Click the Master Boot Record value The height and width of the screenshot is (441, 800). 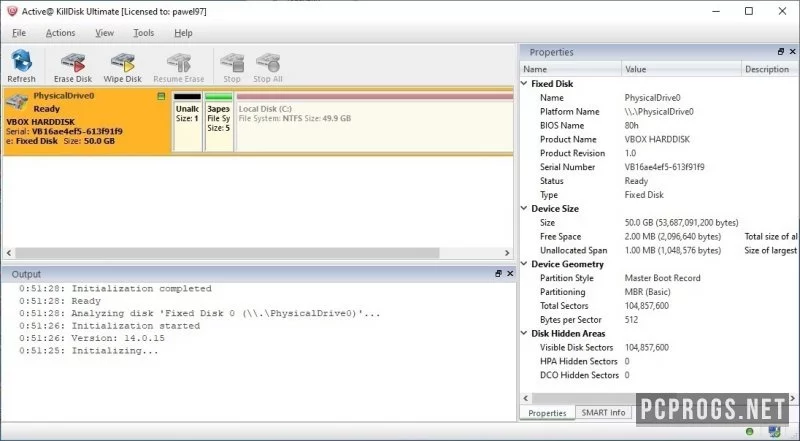[662, 278]
